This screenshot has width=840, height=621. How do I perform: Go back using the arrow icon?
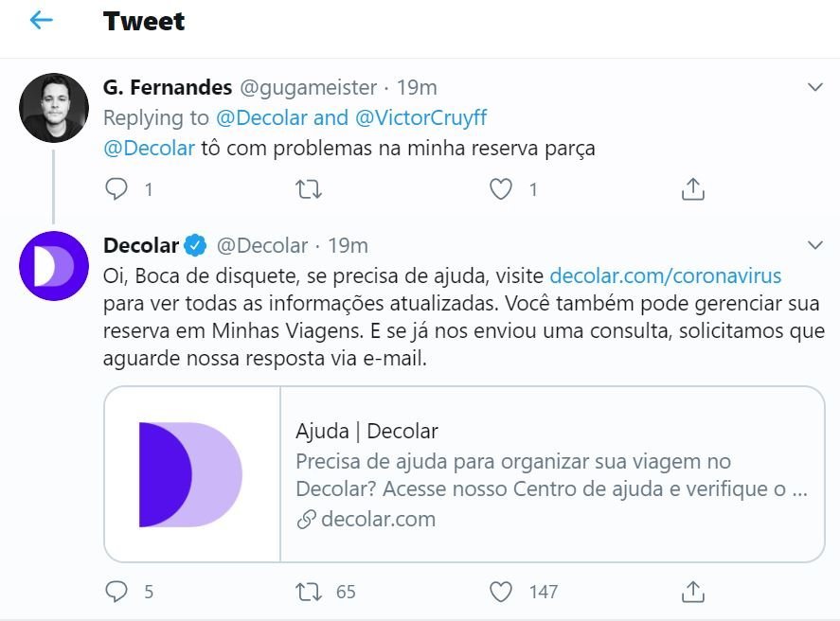point(41,20)
